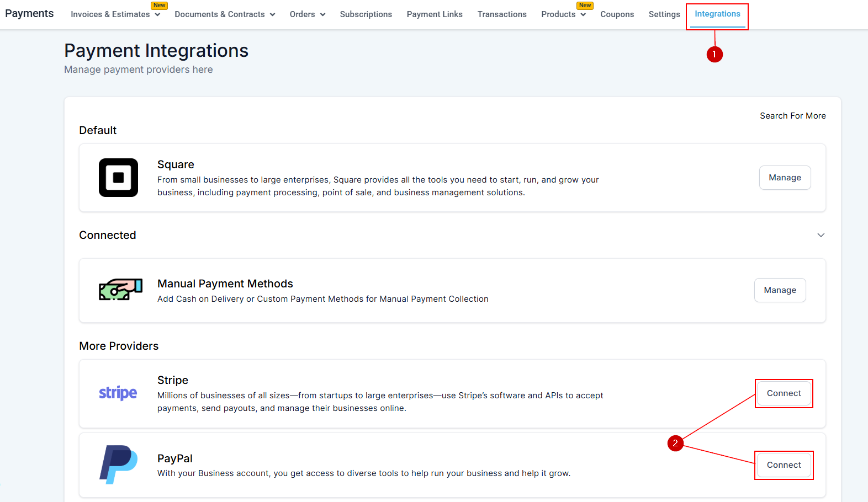The image size is (868, 502).
Task: Expand the Invoices & Estimates dropdown
Action: pos(115,14)
